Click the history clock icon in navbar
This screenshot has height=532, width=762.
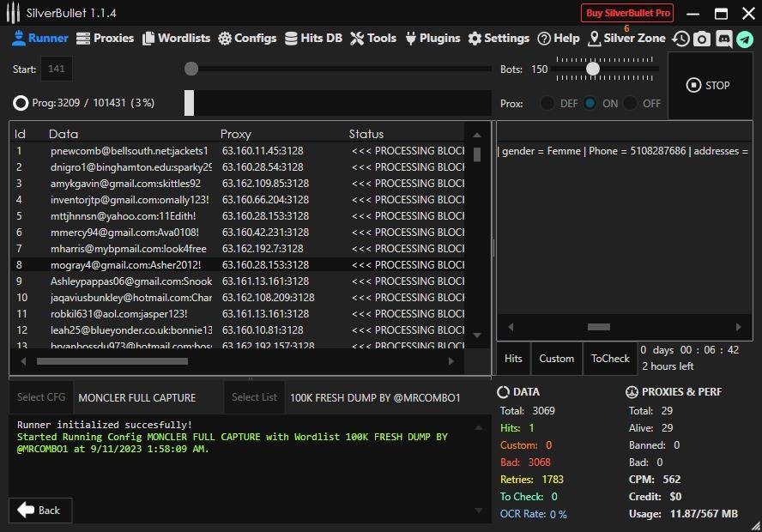click(680, 39)
